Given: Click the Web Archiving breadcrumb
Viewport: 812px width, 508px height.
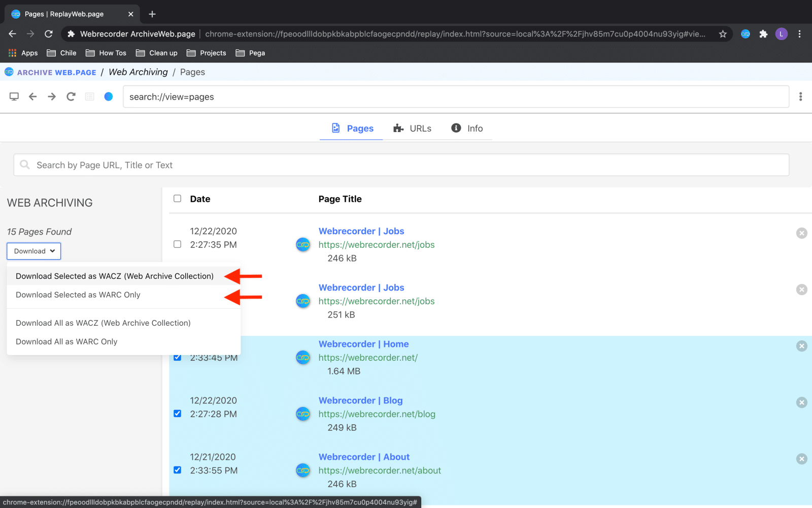Looking at the screenshot, I should click(138, 72).
